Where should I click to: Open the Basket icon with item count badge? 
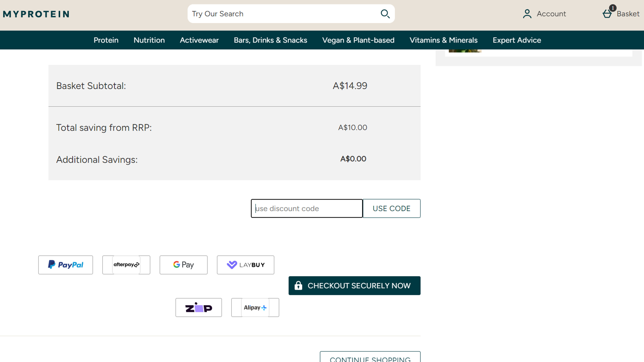pos(609,12)
